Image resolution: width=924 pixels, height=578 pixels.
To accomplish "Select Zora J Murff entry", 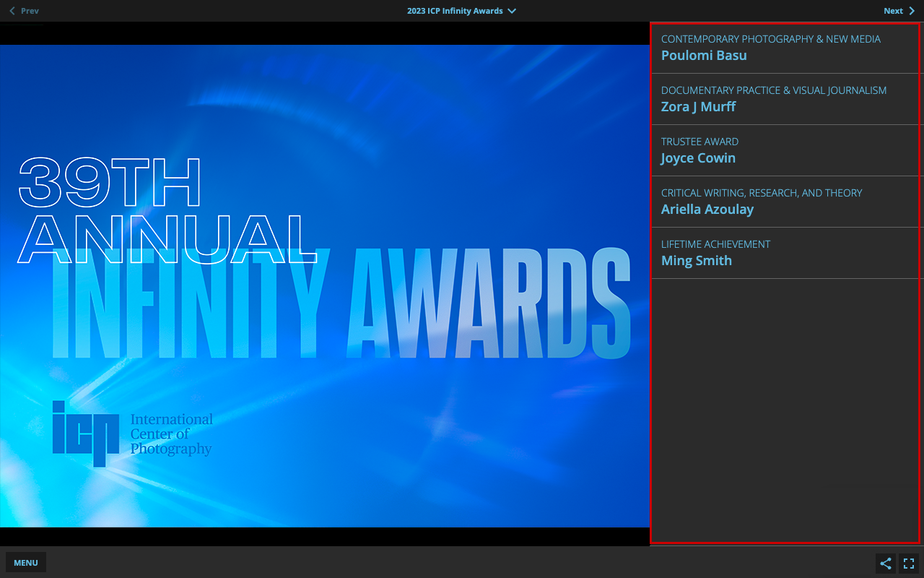I will [x=698, y=107].
